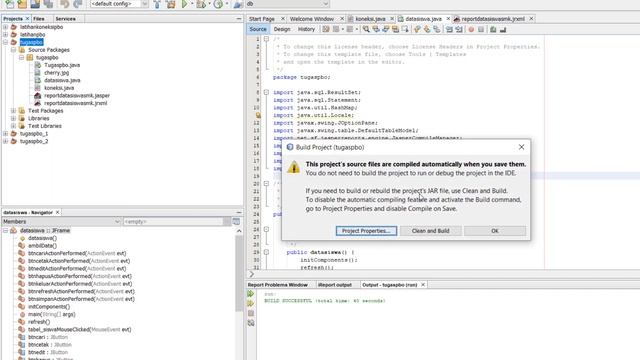Click the Stop square icon in Output panel
640x360 pixels.
(x=251, y=313)
